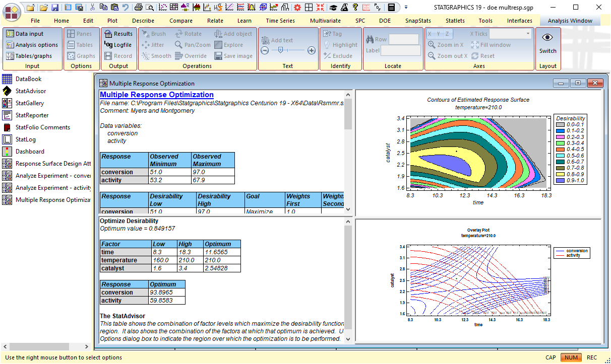This screenshot has height=364, width=611.
Task: Click the Row locate input field
Action: (404, 39)
